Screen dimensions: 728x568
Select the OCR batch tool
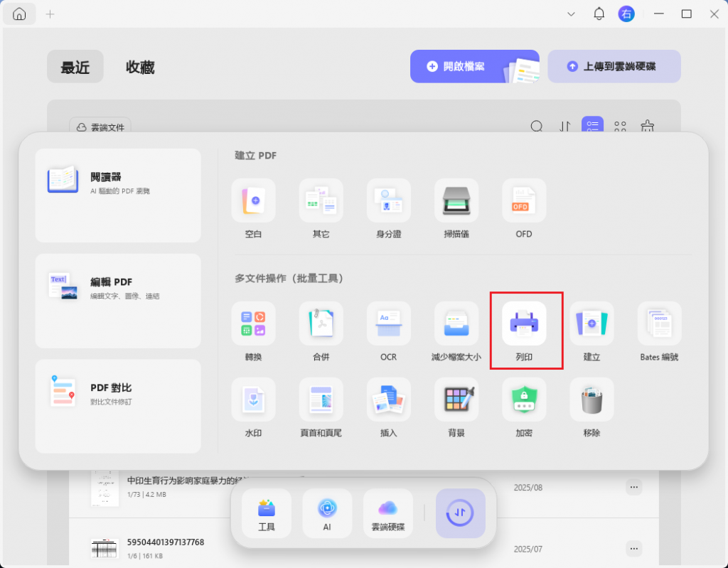coord(388,331)
